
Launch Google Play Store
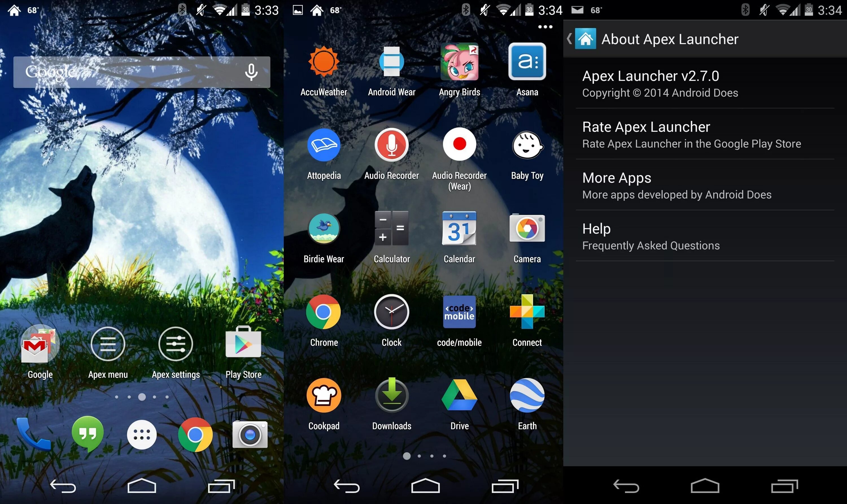tap(244, 350)
